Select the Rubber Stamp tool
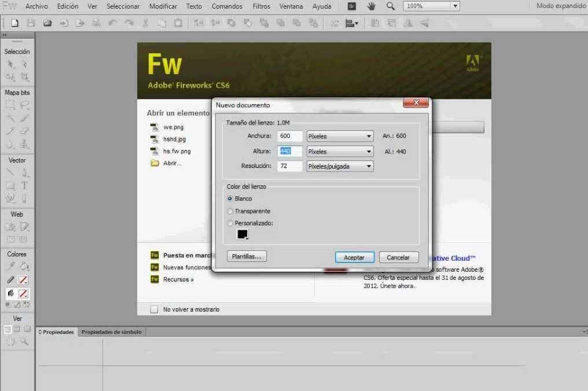This screenshot has width=588, height=391. (x=24, y=144)
